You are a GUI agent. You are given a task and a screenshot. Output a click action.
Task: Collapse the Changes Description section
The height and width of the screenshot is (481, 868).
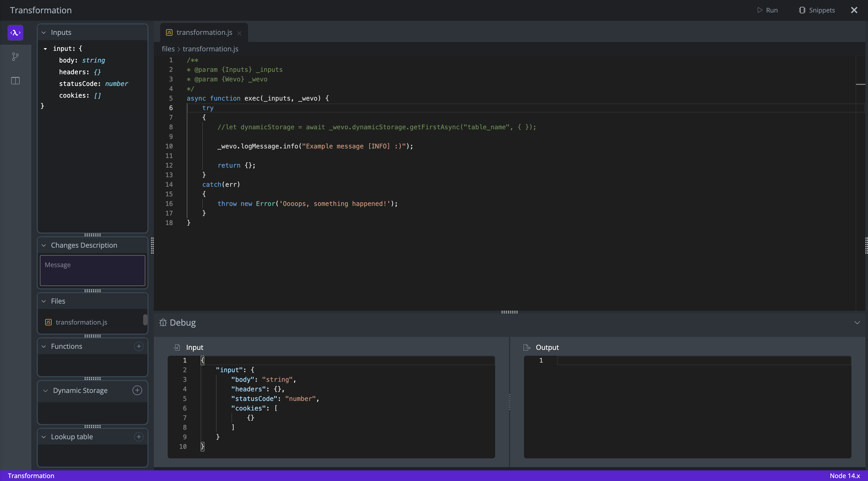(x=44, y=246)
